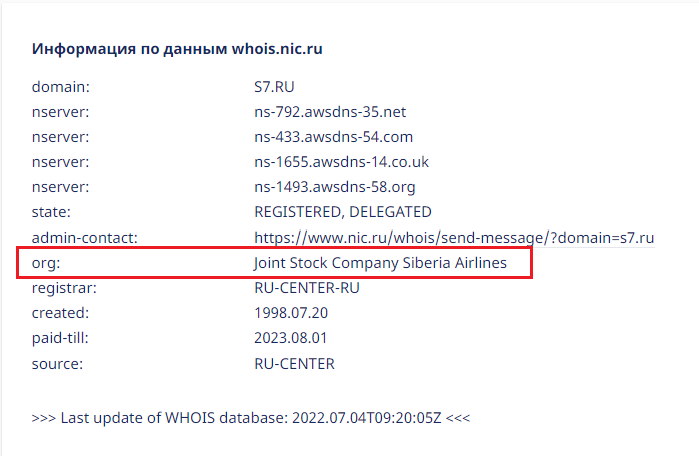The image size is (699, 458).
Task: Click the REGISTERED, DELEGATED state value
Action: 343,212
